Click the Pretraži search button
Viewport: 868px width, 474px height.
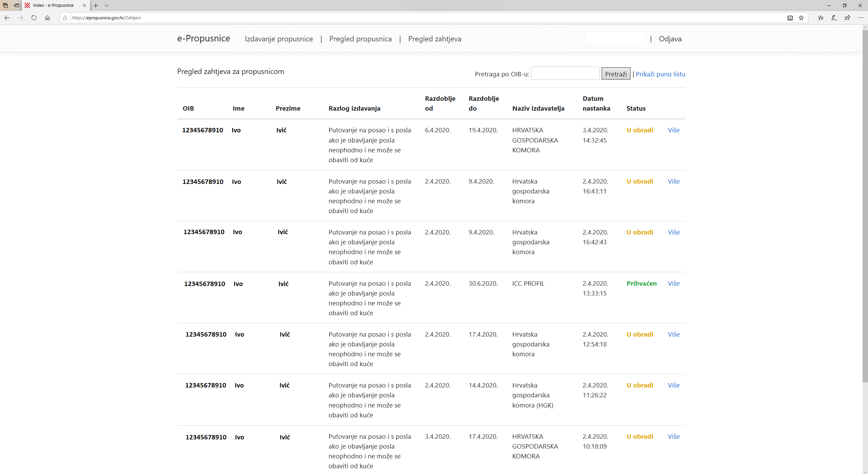616,74
